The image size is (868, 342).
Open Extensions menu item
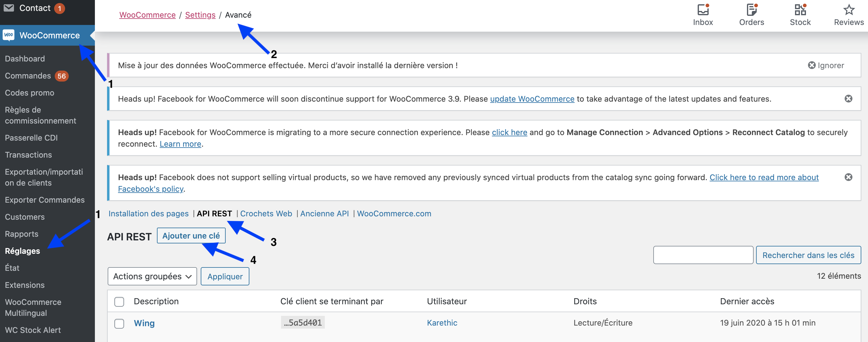[25, 285]
